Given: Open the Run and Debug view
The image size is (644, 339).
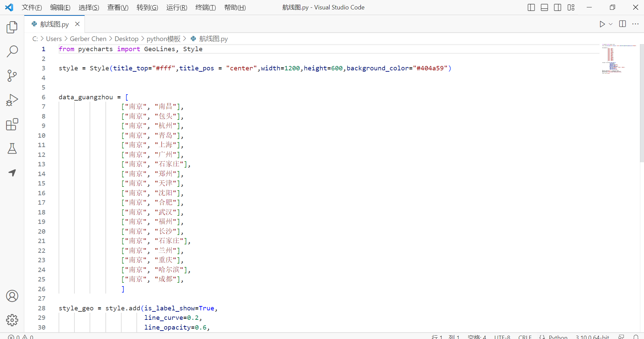Looking at the screenshot, I should click(12, 100).
